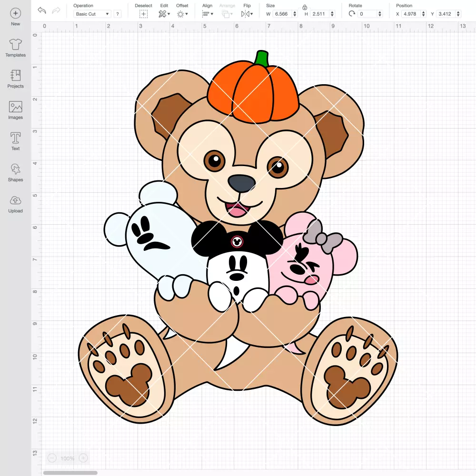Expand the Flip dropdown arrow
The height and width of the screenshot is (476, 476).
251,14
